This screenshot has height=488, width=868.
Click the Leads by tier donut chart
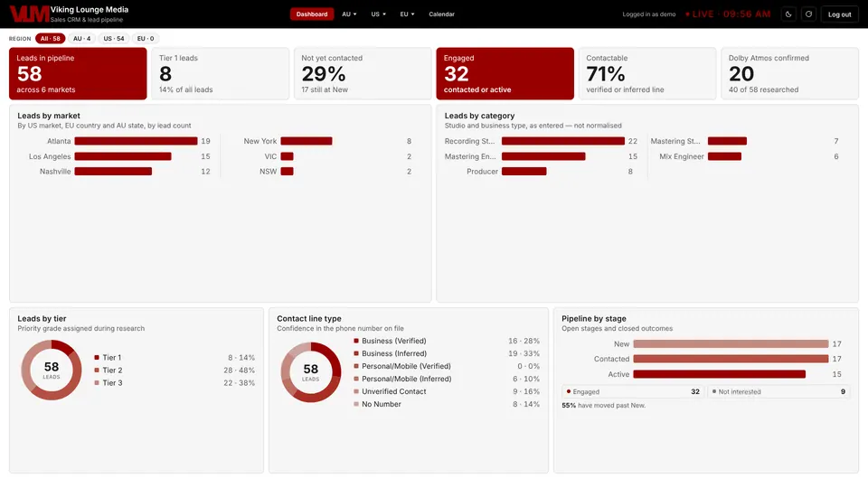tap(52, 371)
